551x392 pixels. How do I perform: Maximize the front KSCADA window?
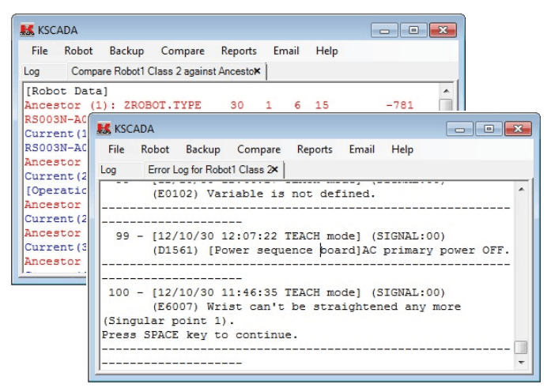pos(489,129)
